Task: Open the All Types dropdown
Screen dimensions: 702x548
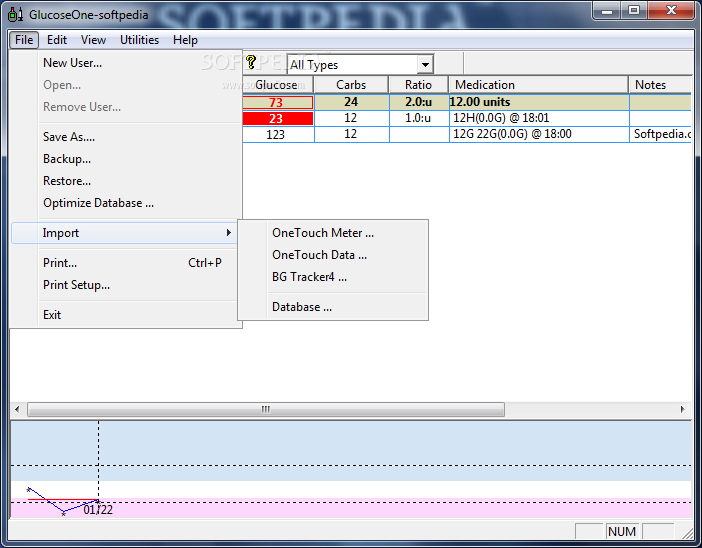Action: click(425, 65)
